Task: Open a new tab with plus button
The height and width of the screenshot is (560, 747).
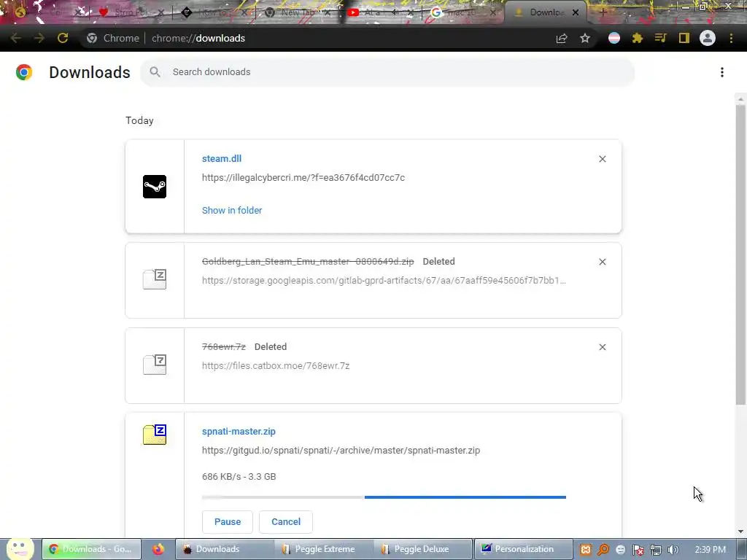Action: [x=602, y=12]
